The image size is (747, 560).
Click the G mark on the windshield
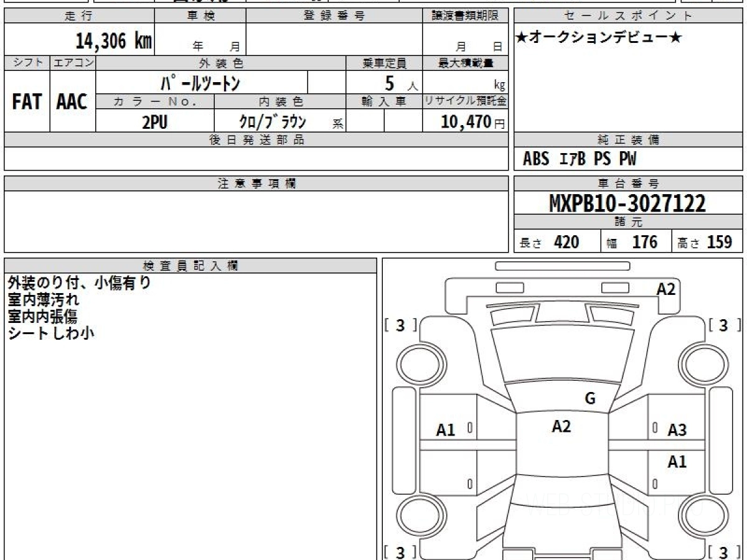click(590, 399)
